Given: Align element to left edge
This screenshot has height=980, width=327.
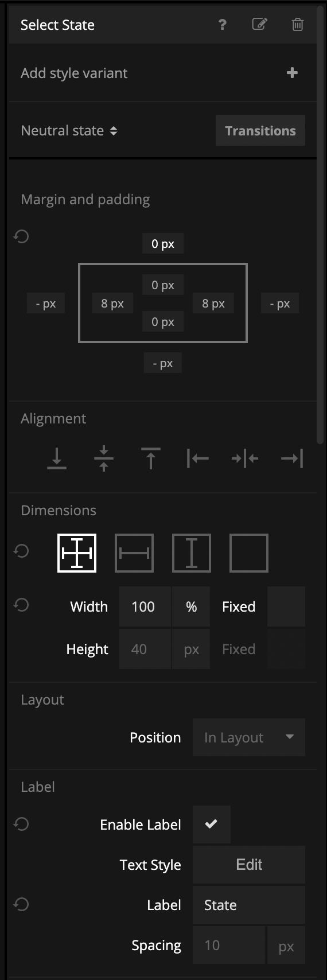Looking at the screenshot, I should pos(198,458).
